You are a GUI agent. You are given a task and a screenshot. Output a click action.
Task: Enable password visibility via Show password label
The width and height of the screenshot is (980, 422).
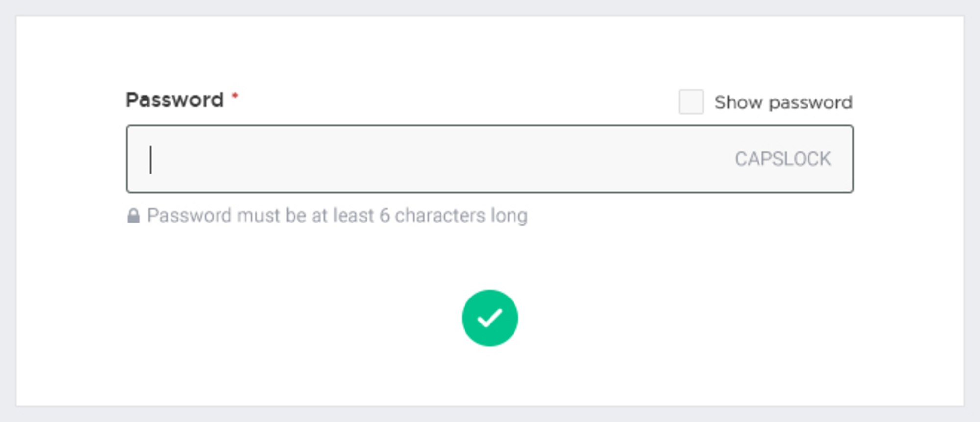coord(783,102)
